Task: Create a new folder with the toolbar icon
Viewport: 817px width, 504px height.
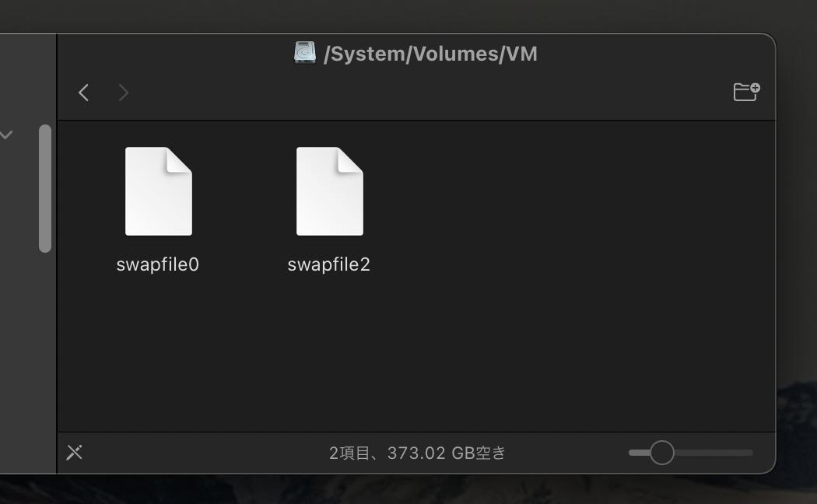Action: (x=746, y=92)
